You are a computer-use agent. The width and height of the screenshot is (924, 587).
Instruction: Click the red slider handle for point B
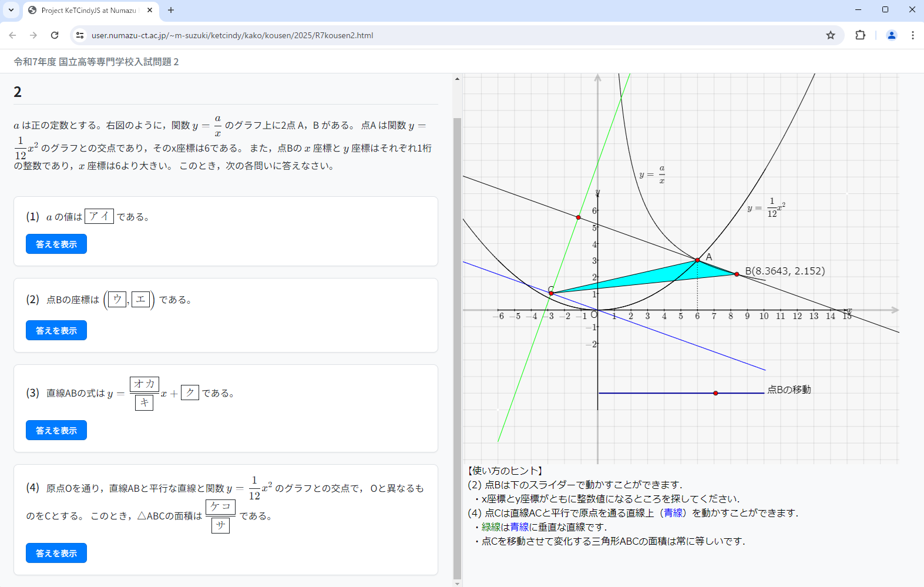point(715,393)
